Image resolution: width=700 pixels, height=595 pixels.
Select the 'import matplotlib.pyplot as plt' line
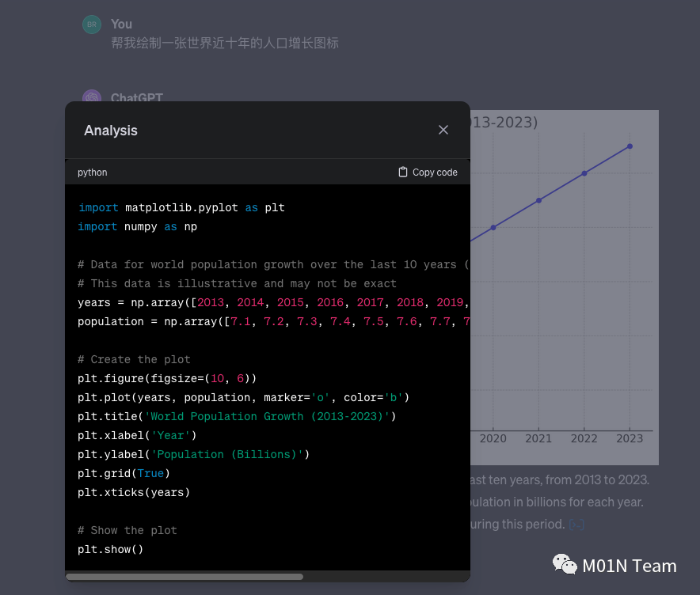click(181, 207)
